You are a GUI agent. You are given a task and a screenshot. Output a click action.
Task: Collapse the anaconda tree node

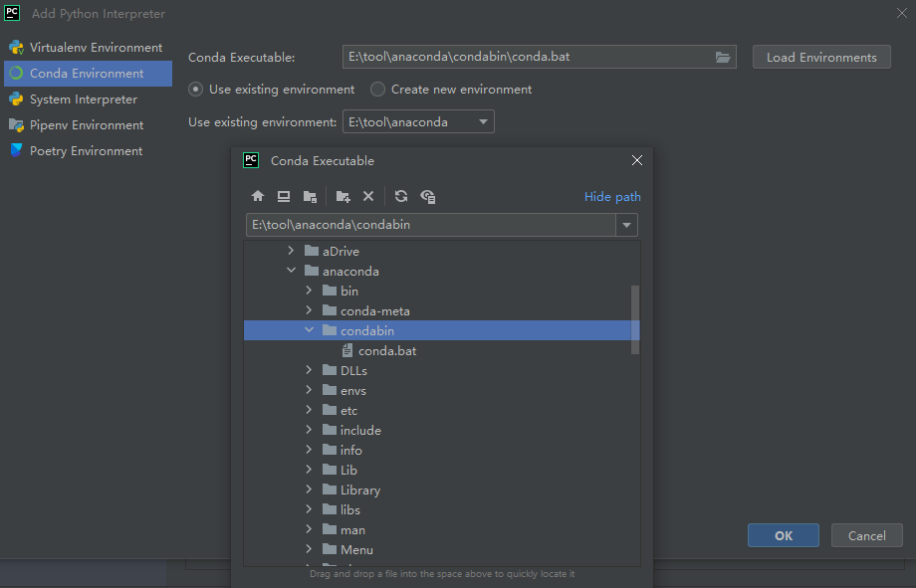292,271
